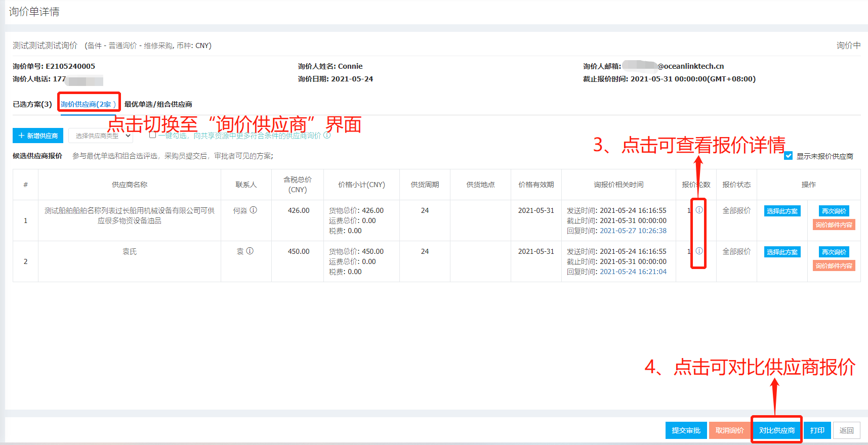Click the 含税总价 (CNY) column header
868x445 pixels.
(x=298, y=185)
